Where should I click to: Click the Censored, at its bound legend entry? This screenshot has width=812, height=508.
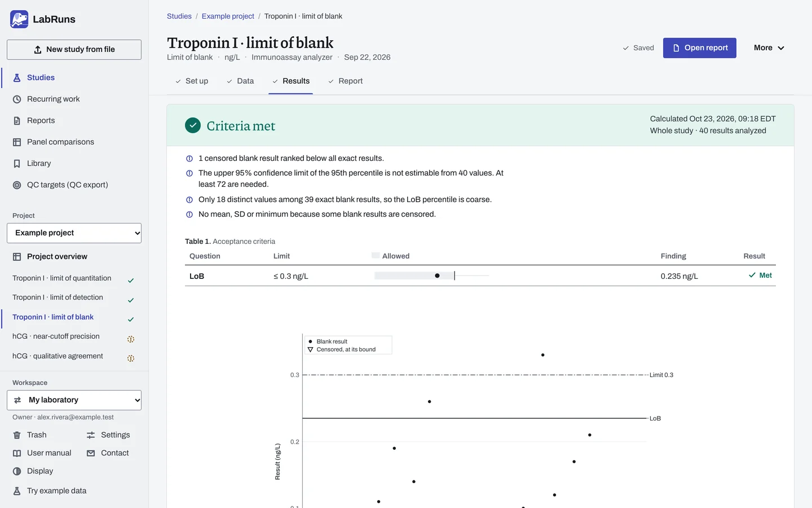coord(342,349)
